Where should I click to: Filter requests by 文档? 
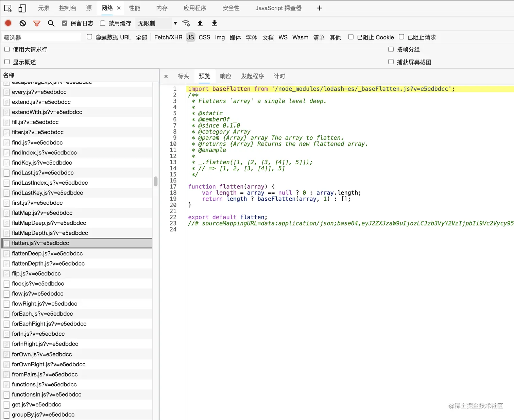tap(268, 37)
